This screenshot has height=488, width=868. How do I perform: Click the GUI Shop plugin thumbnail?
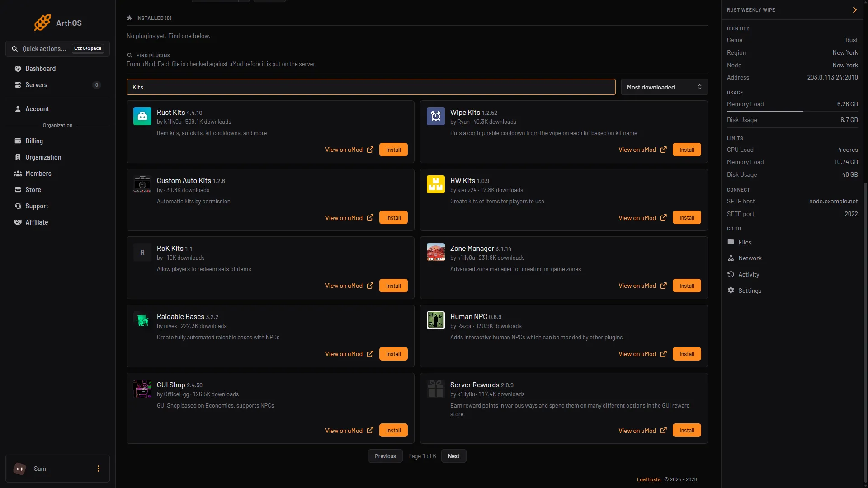tap(142, 389)
